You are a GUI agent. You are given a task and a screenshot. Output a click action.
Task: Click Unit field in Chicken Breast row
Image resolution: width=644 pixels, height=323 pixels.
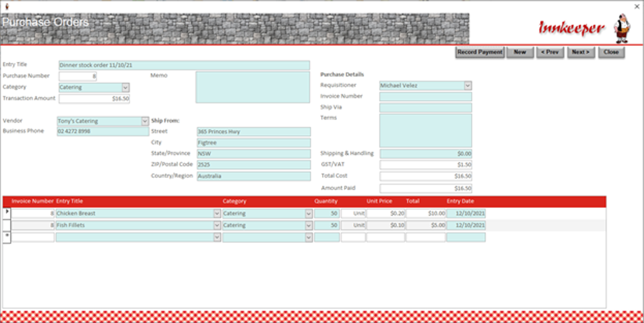pyautogui.click(x=353, y=214)
